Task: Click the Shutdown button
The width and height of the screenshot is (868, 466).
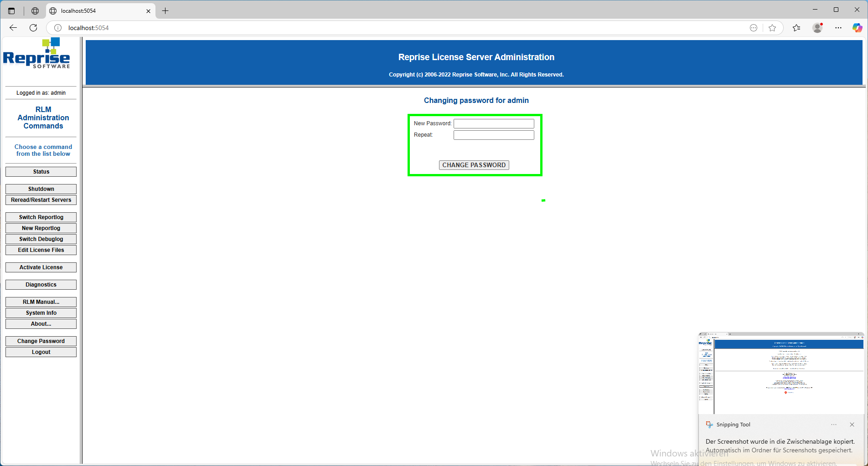Action: pyautogui.click(x=41, y=189)
